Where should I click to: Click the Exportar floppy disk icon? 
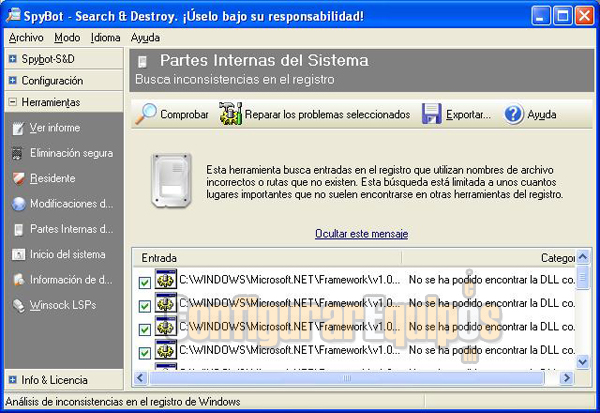[x=432, y=114]
